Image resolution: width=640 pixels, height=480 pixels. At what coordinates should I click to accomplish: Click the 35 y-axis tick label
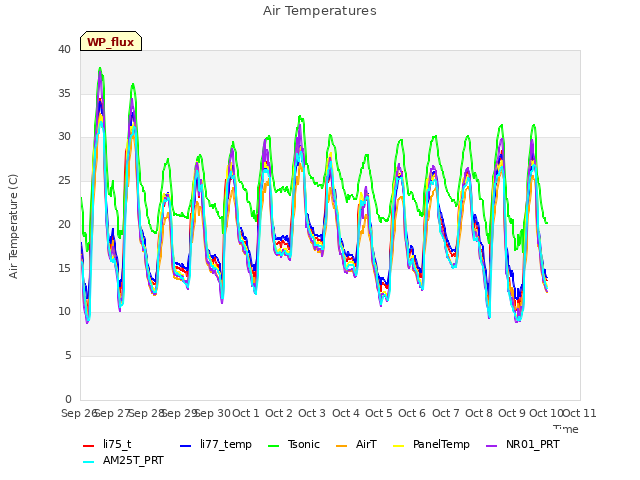click(64, 93)
